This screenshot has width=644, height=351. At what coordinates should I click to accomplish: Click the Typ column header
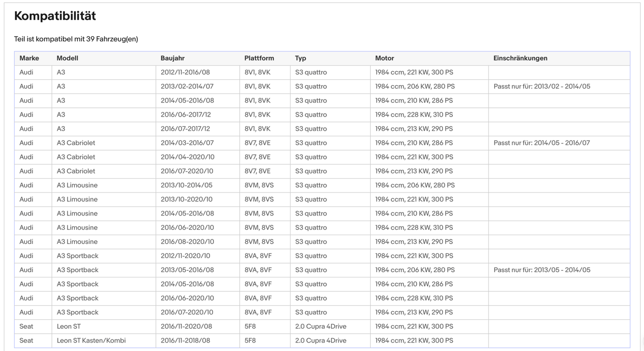click(x=300, y=58)
